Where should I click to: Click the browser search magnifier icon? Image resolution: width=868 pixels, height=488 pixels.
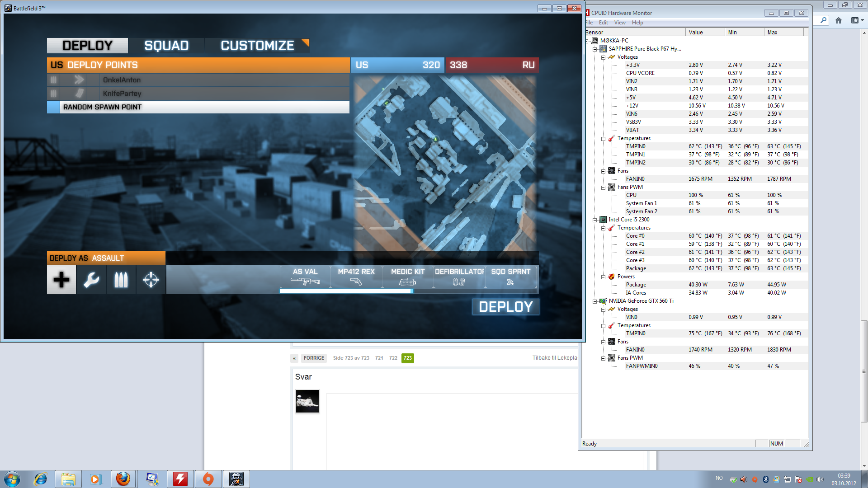tap(823, 20)
